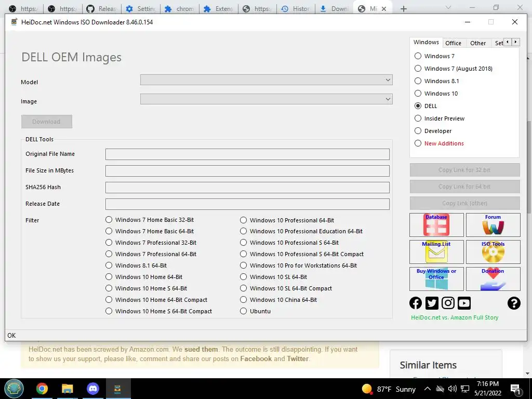Open the weather widget showing 87°F Sunny
The image size is (532, 399).
coord(389,389)
